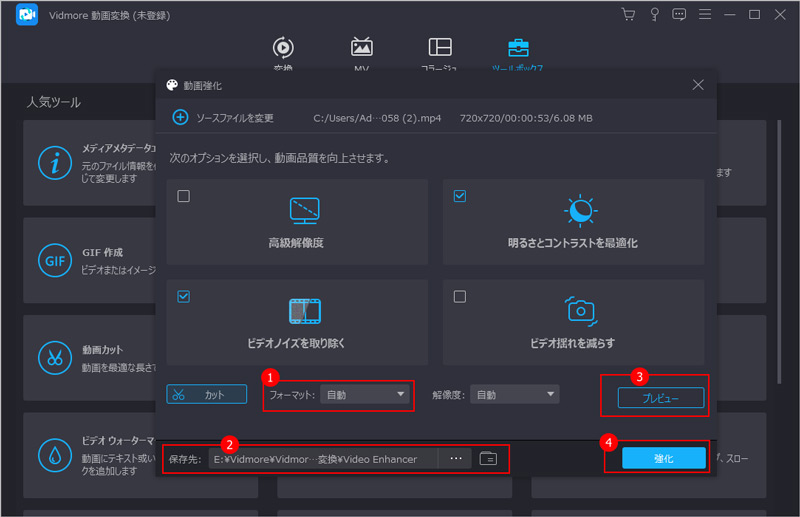Click the GIF 作成 label

[x=103, y=253]
